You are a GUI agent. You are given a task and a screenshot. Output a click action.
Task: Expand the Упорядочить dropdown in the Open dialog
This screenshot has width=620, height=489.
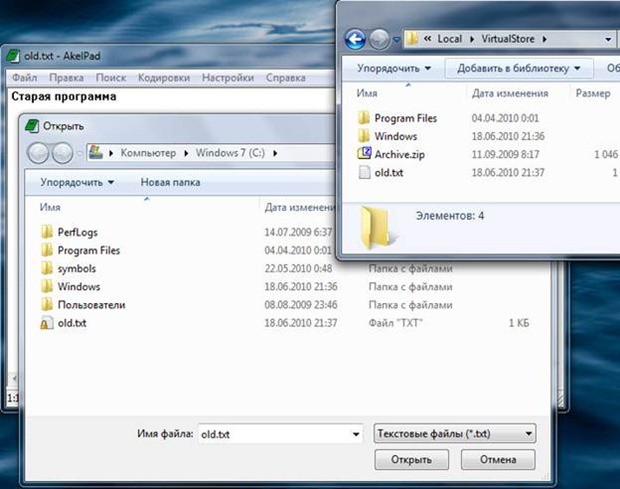77,182
